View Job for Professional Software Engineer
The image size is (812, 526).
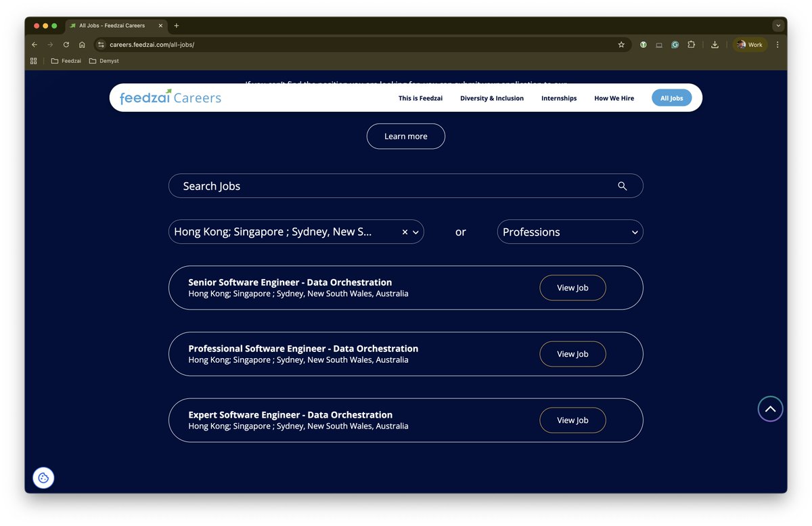[572, 354]
